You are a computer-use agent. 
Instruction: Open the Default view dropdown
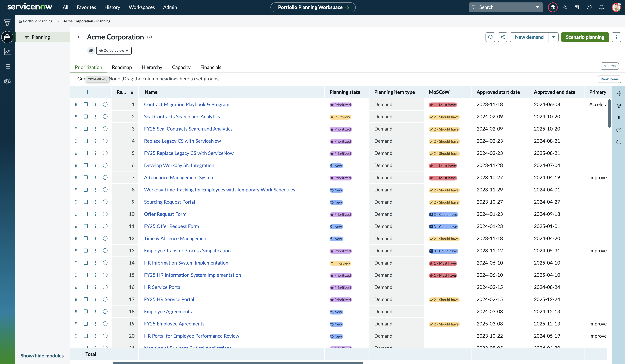[x=114, y=51]
